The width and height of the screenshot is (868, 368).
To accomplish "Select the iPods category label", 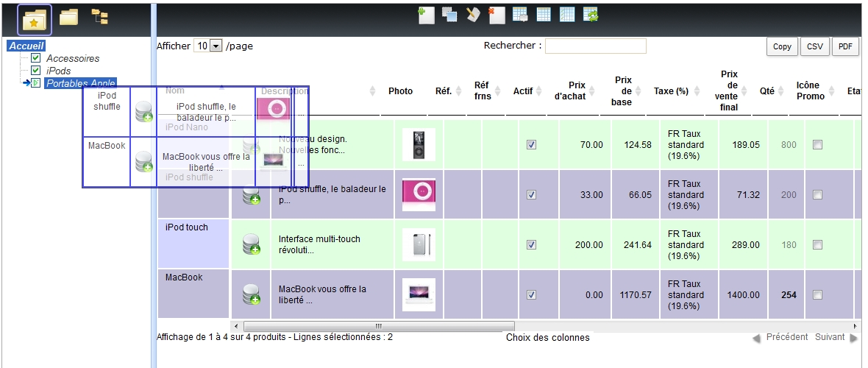I will pyautogui.click(x=59, y=71).
